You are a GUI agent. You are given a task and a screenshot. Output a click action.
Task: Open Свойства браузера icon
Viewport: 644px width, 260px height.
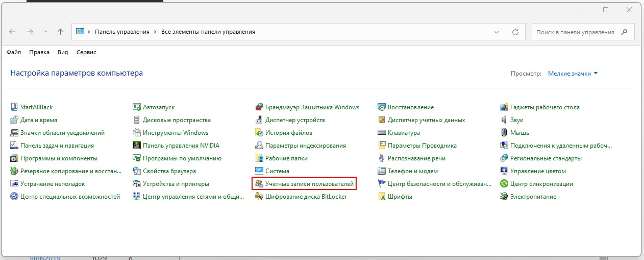pos(137,171)
